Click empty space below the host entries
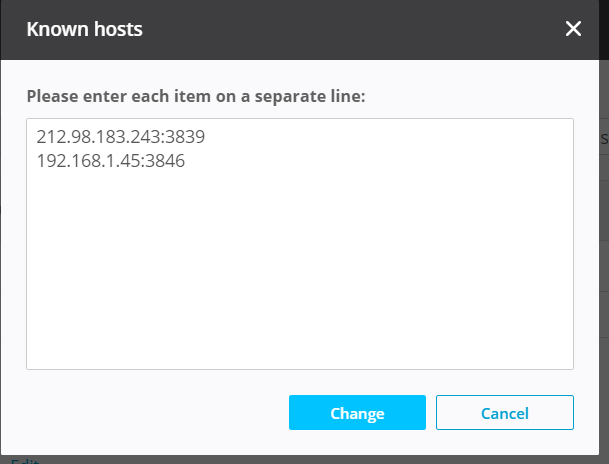Viewport: 609px width, 464px height. pyautogui.click(x=299, y=280)
